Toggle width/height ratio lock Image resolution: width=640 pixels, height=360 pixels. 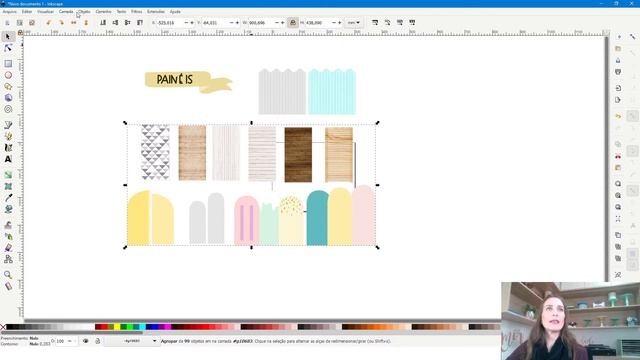point(293,23)
